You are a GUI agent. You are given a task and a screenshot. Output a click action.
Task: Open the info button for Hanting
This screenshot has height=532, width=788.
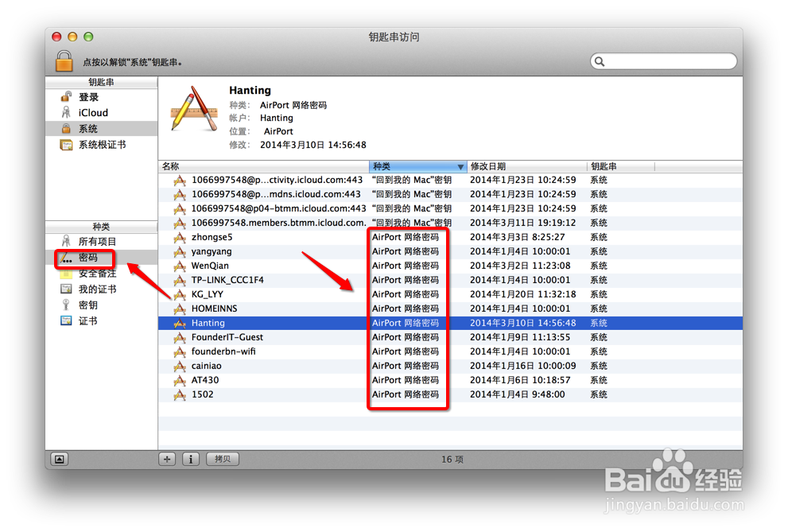(190, 459)
